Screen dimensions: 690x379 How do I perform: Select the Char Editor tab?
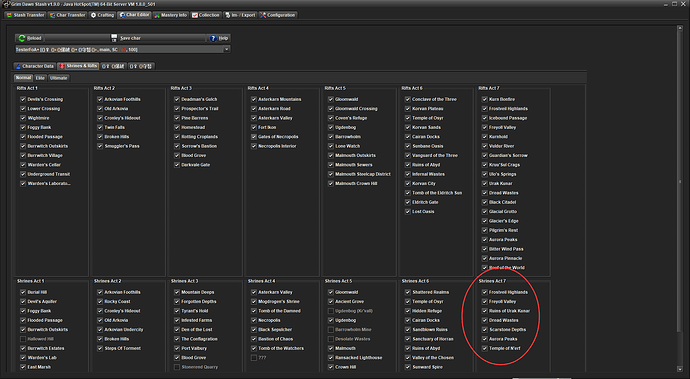pyautogui.click(x=134, y=15)
